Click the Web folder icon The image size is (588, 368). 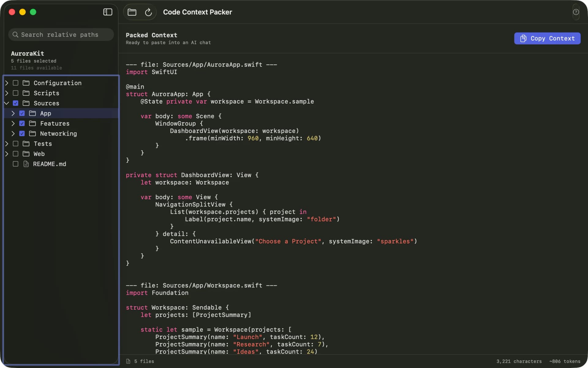(x=26, y=154)
